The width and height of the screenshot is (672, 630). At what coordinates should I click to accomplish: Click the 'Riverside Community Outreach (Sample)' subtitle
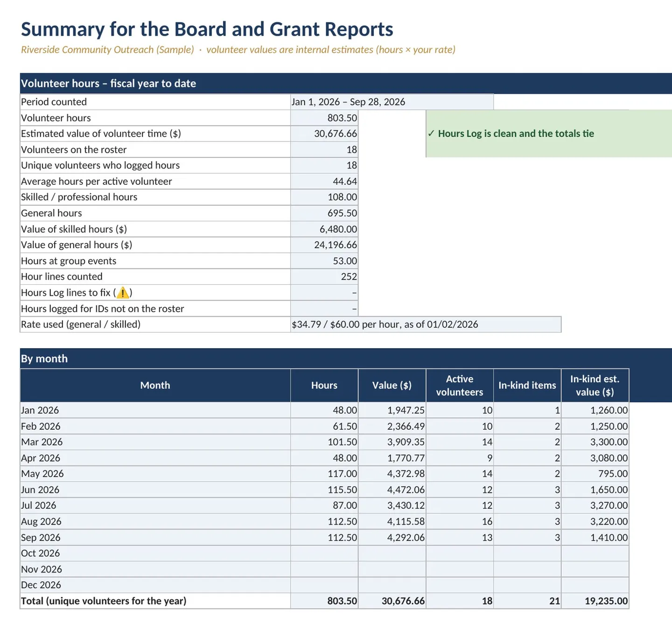[x=107, y=49]
